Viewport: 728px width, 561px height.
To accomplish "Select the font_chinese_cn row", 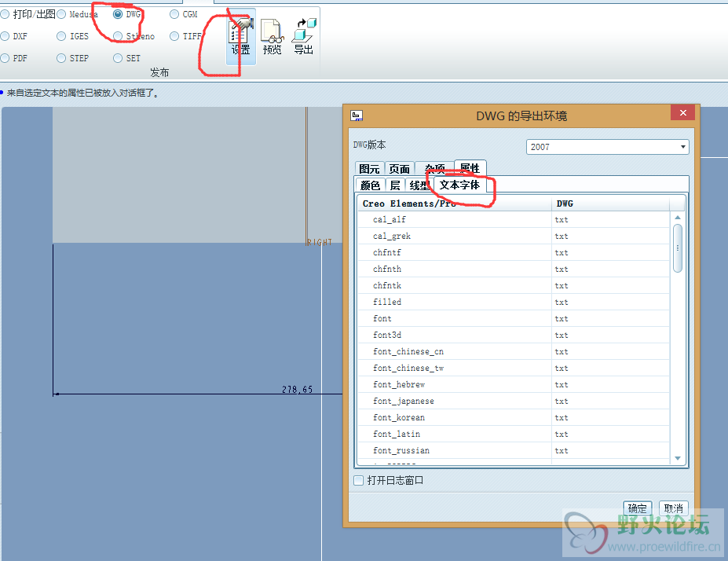I will point(514,351).
